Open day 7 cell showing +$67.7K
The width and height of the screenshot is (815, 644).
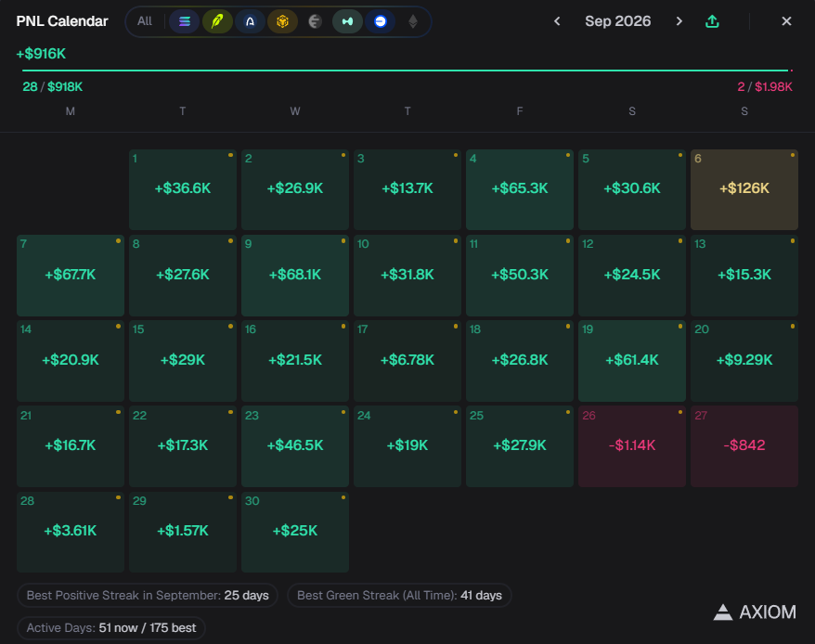click(71, 276)
